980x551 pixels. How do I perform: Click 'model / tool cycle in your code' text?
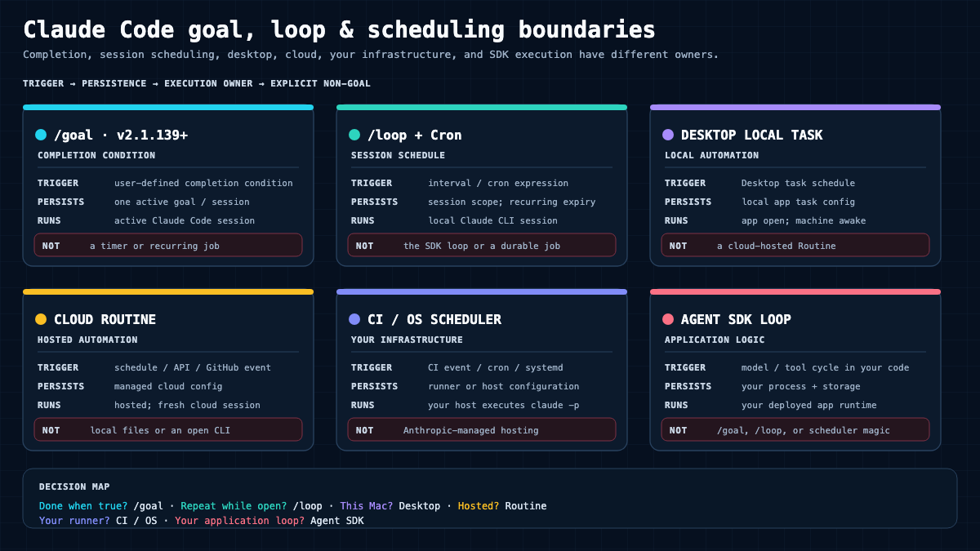[x=825, y=367]
